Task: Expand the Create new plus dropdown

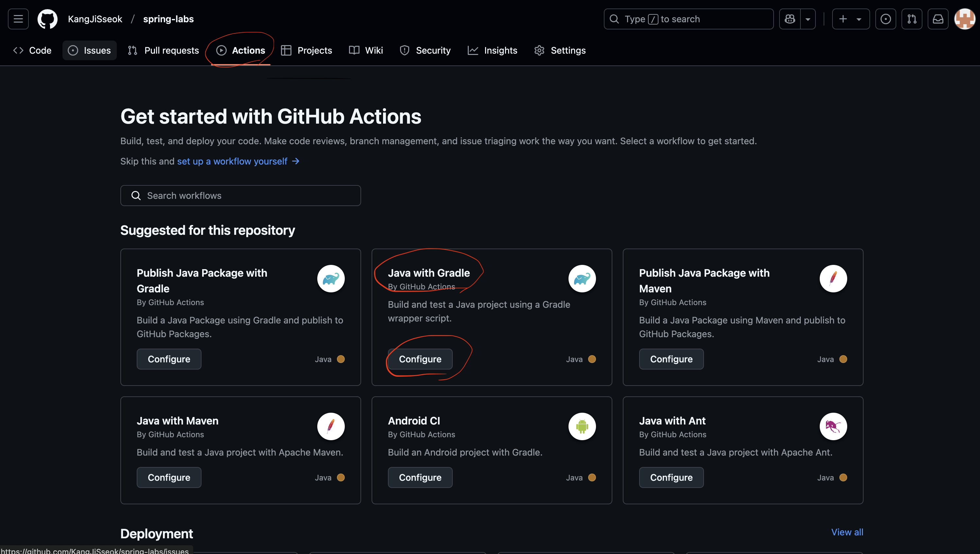Action: pos(850,19)
